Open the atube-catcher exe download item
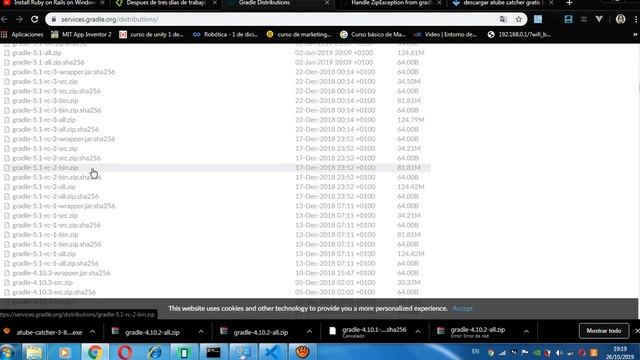 point(43,332)
